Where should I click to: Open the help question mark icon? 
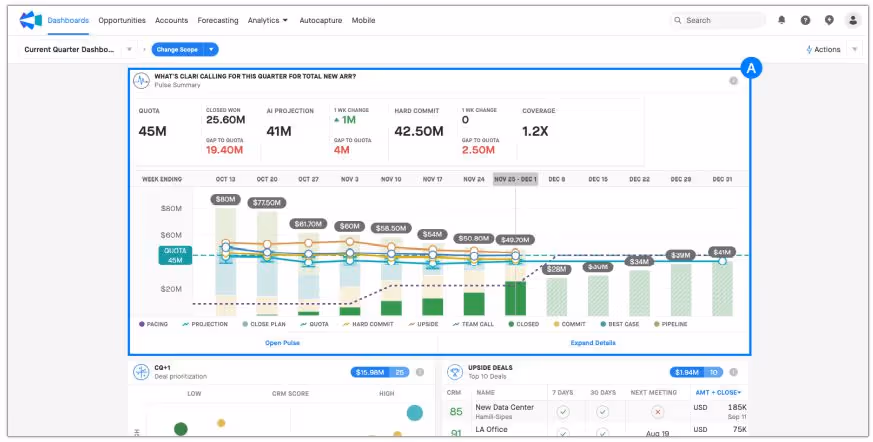tap(806, 20)
